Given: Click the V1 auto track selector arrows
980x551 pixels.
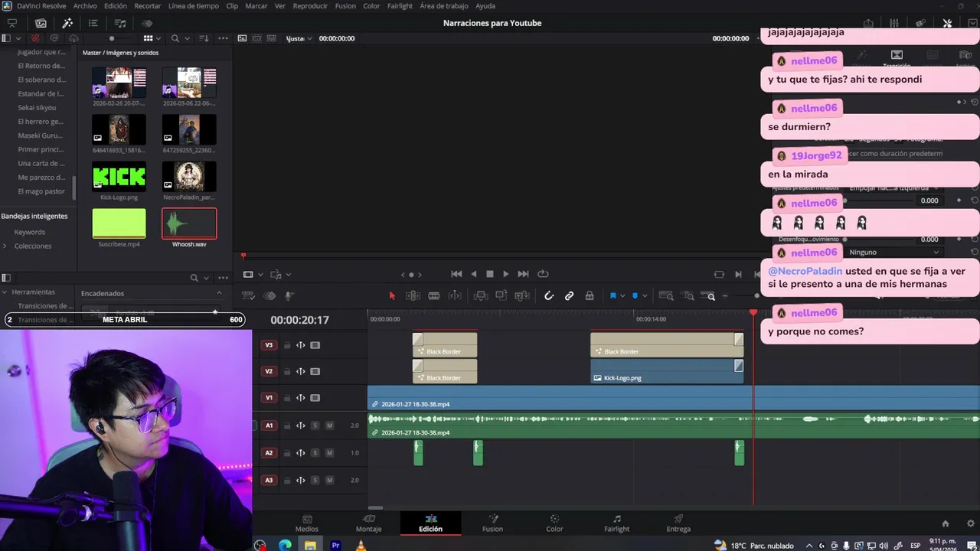Looking at the screenshot, I should pos(300,398).
